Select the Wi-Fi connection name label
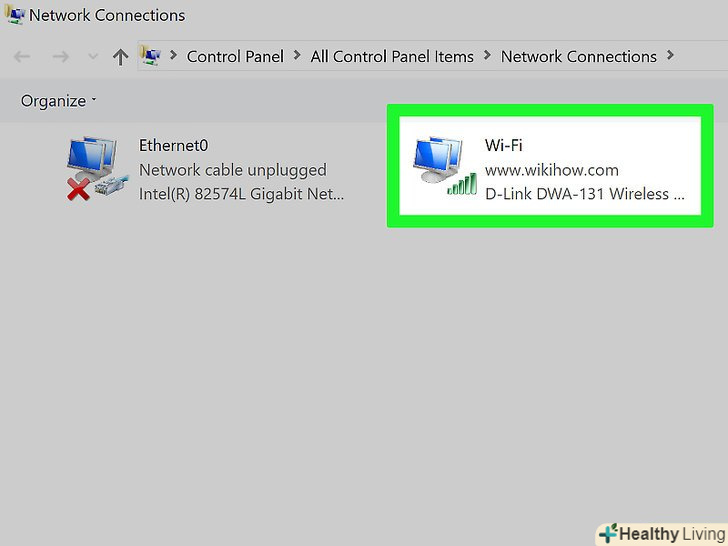The width and height of the screenshot is (728, 546). [504, 145]
